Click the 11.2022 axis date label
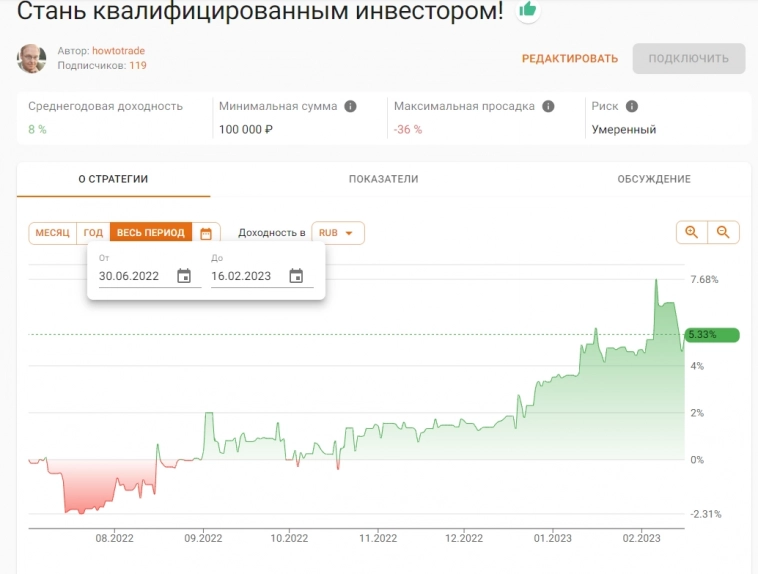 (378, 538)
